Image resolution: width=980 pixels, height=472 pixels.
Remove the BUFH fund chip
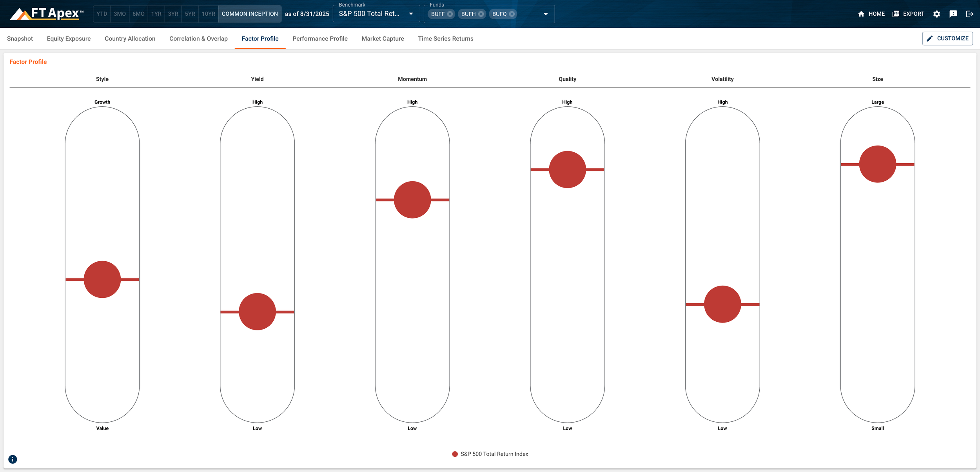480,14
